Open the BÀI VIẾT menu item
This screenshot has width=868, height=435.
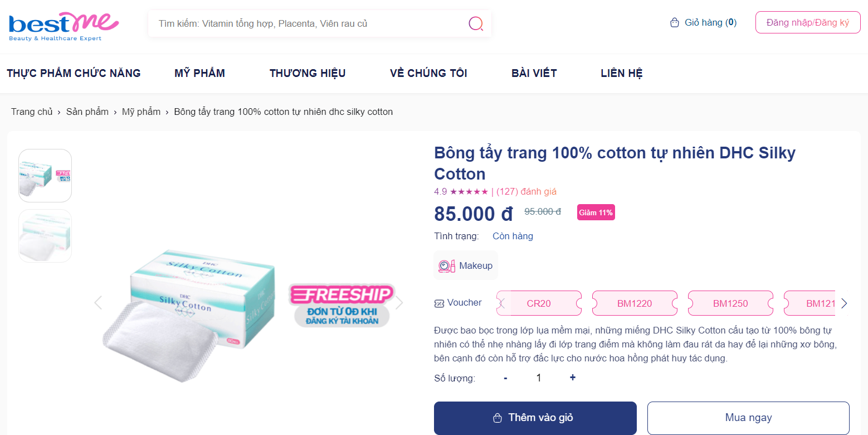point(533,73)
